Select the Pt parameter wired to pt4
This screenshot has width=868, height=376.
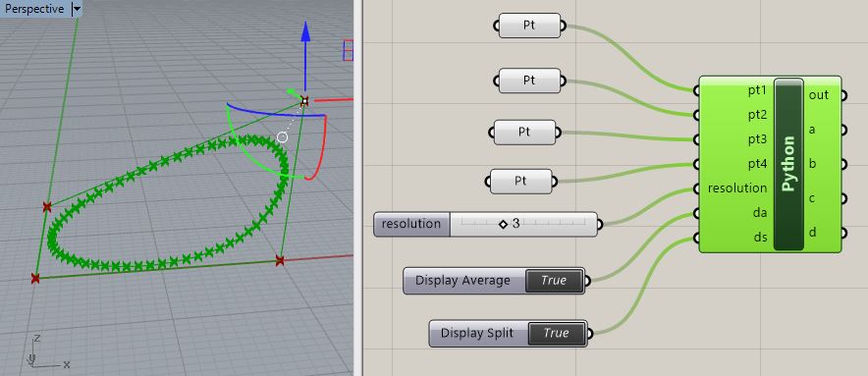[520, 181]
